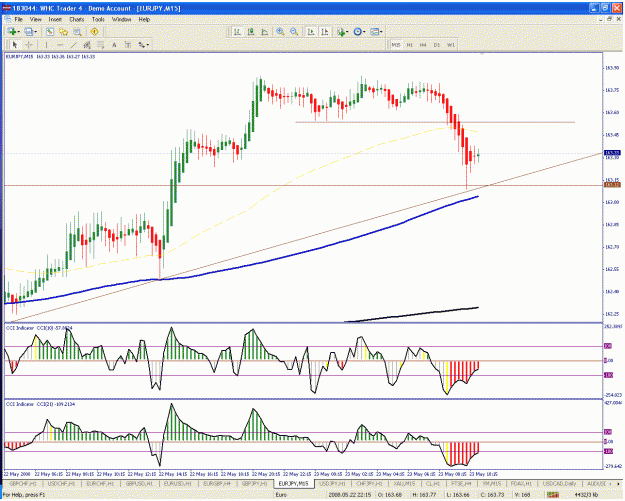Select the D1 timeframe button
This screenshot has height=501, width=625.
tap(437, 45)
